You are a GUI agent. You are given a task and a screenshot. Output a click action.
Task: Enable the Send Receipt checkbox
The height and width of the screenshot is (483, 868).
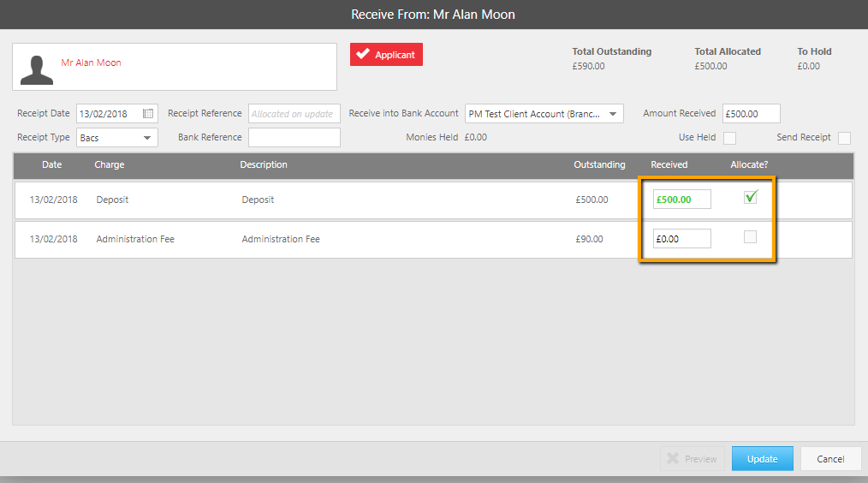(x=844, y=138)
